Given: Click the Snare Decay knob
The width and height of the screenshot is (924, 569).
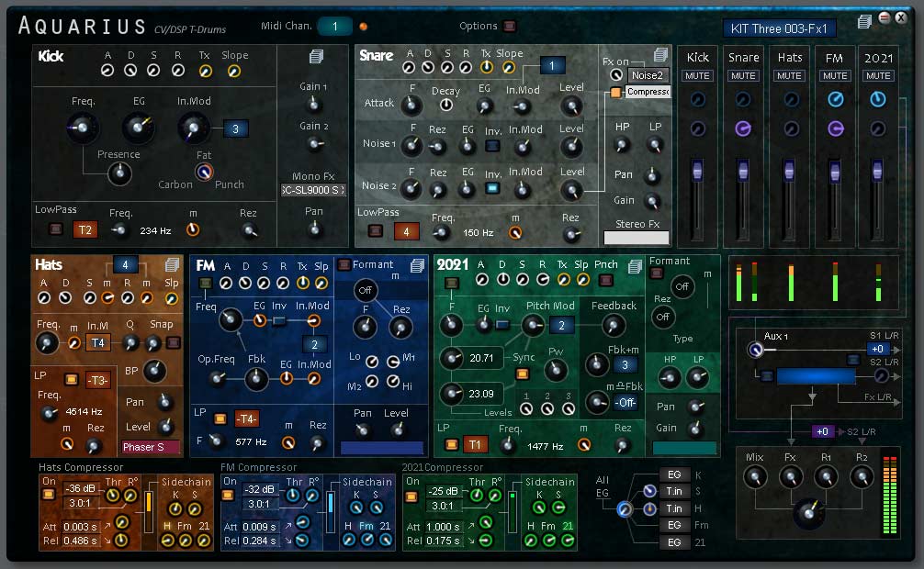Looking at the screenshot, I should pos(446,105).
